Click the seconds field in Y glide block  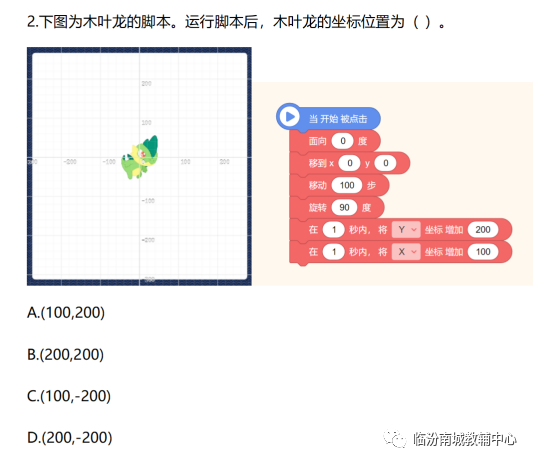[334, 230]
